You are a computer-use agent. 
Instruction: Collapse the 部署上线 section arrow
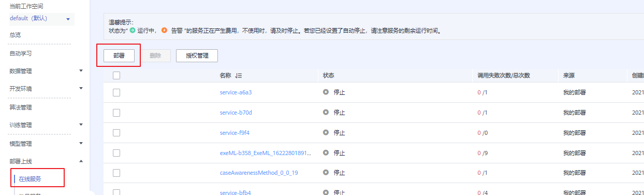(81, 161)
